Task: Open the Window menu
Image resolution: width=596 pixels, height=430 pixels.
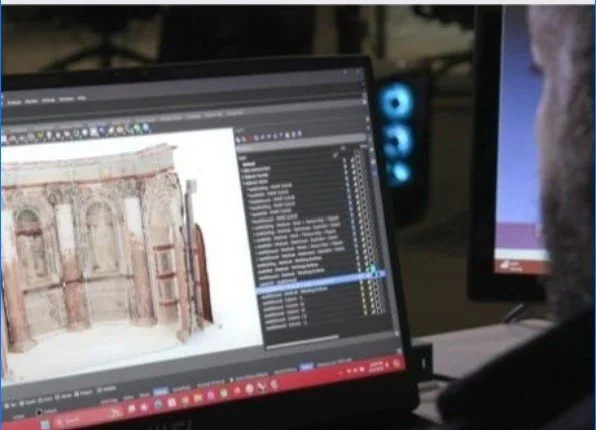Action: 66,99
